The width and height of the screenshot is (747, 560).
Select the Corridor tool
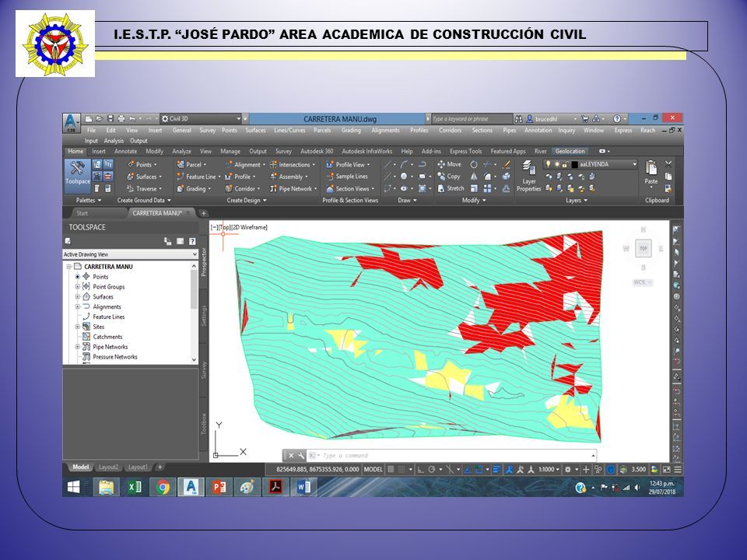coord(243,188)
